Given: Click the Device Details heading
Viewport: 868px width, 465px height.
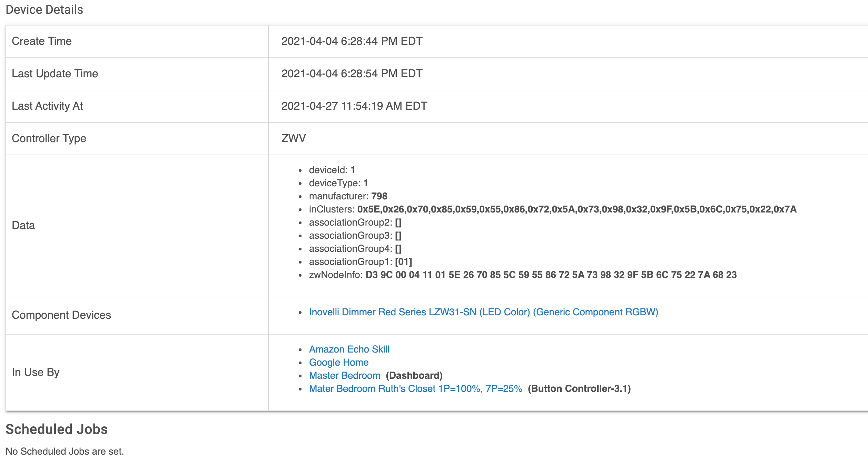Looking at the screenshot, I should (x=45, y=10).
